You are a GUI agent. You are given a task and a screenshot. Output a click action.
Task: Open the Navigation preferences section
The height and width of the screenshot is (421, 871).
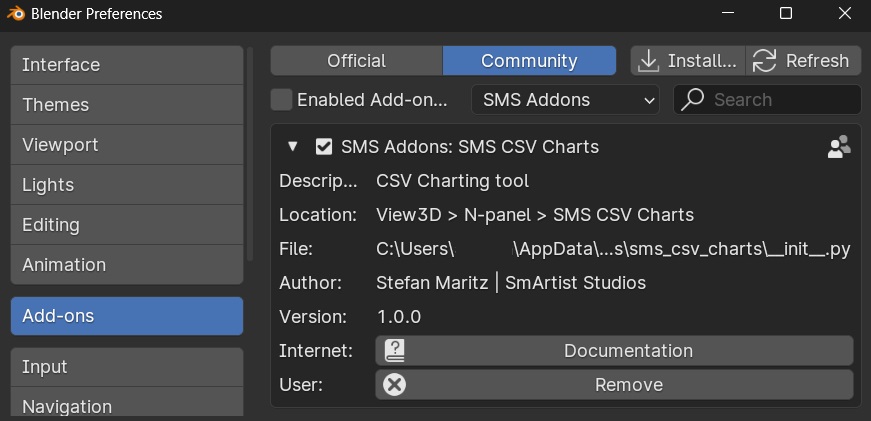tap(127, 404)
